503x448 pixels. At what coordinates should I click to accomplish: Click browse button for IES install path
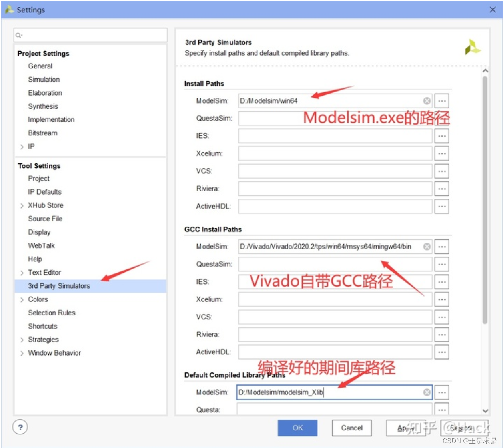click(442, 136)
